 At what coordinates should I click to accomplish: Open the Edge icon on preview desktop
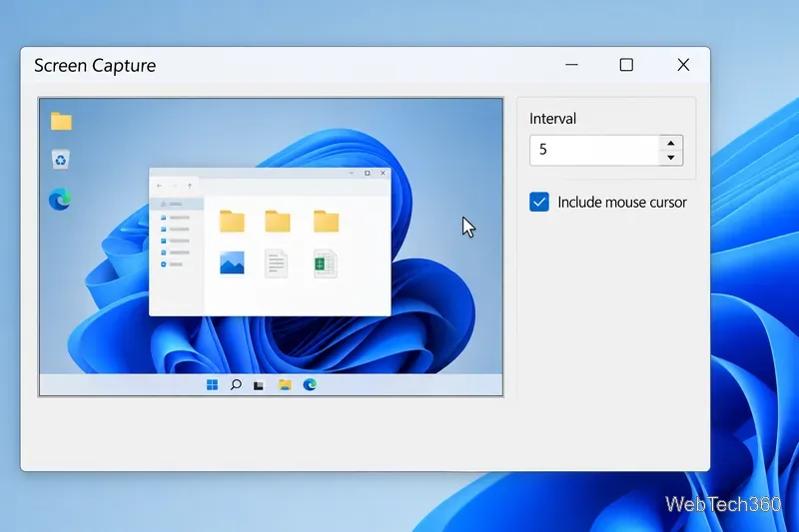(x=60, y=199)
